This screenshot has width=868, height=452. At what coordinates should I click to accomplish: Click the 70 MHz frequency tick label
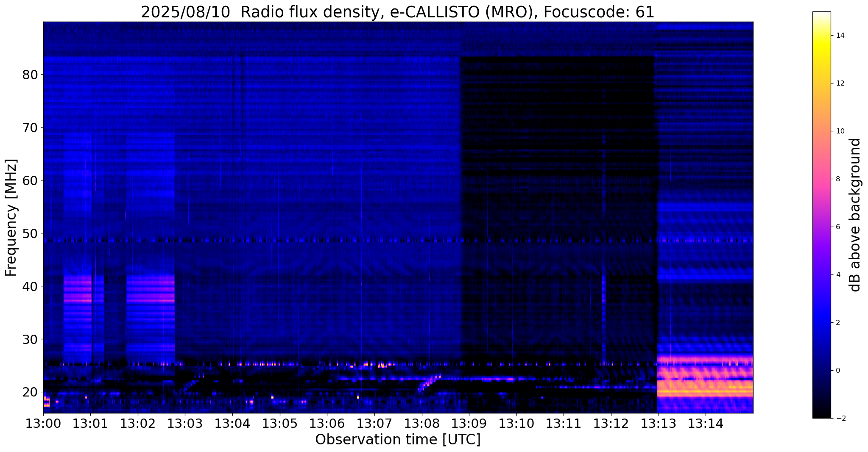click(x=30, y=128)
